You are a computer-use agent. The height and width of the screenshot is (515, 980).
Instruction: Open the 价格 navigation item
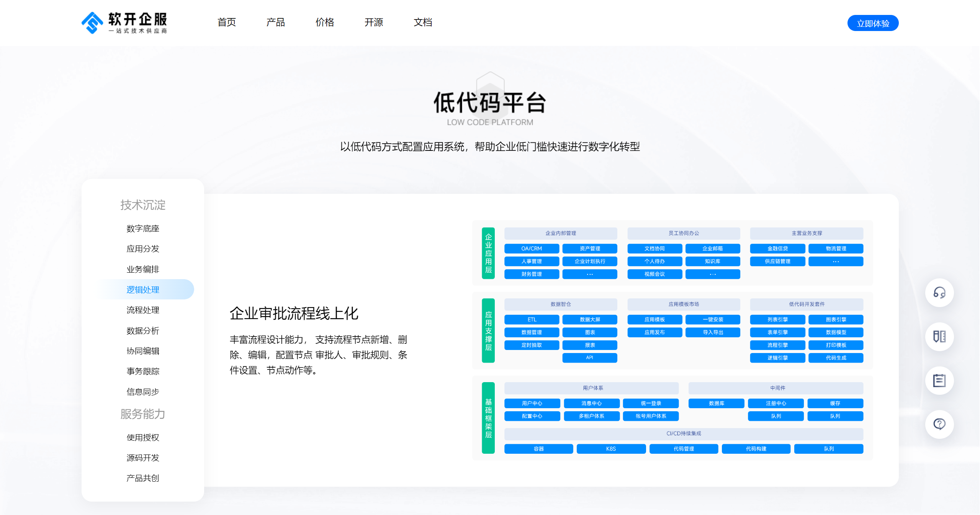(x=324, y=23)
